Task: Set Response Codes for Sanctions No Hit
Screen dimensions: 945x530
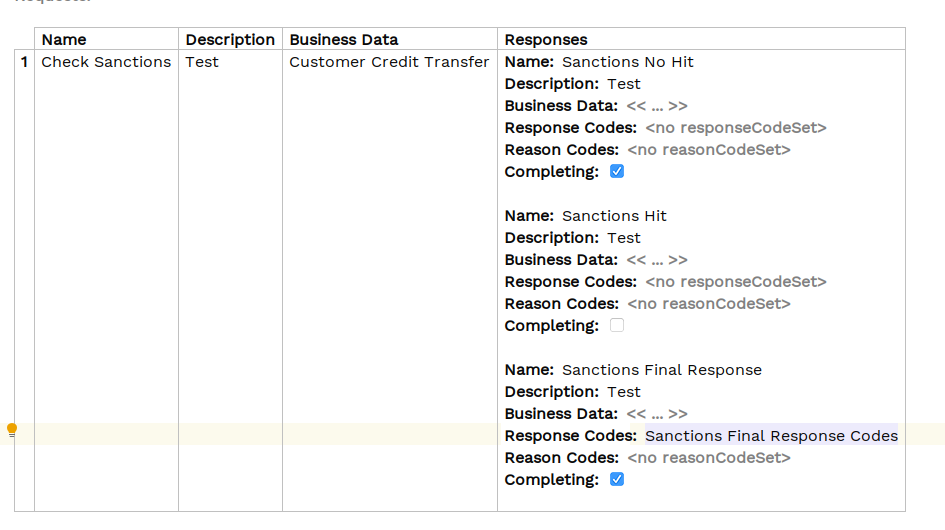Action: pyautogui.click(x=735, y=128)
